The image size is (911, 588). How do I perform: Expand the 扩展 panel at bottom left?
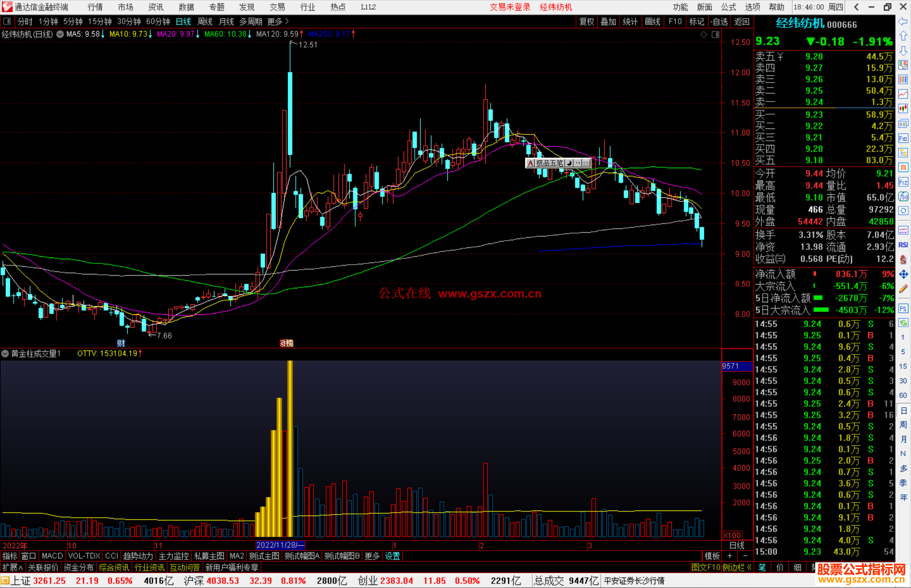click(x=12, y=567)
